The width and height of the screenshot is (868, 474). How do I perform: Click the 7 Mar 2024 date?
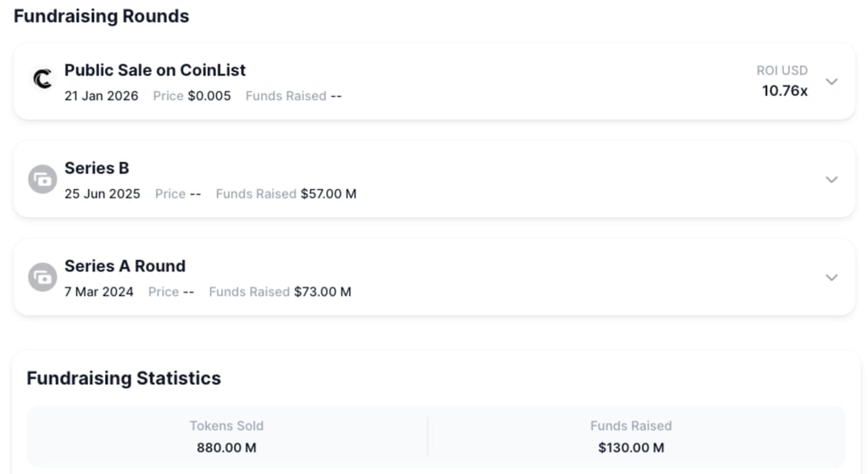(x=99, y=292)
